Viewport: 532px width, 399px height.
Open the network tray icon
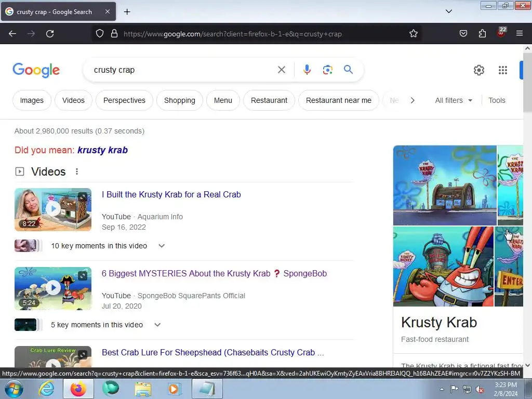coord(467,389)
